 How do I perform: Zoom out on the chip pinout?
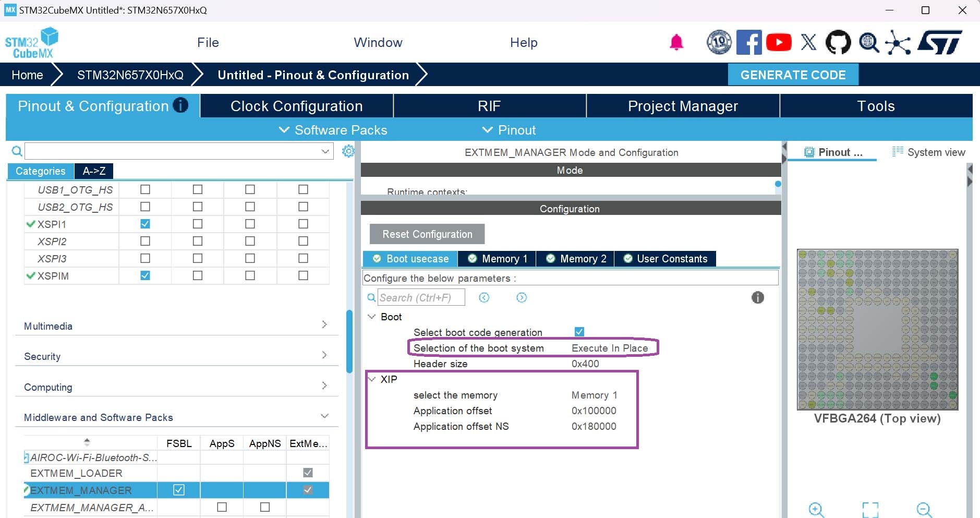(924, 510)
